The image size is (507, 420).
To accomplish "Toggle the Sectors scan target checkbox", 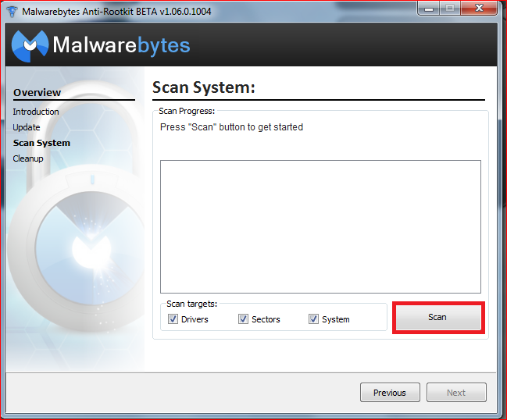I will point(243,319).
